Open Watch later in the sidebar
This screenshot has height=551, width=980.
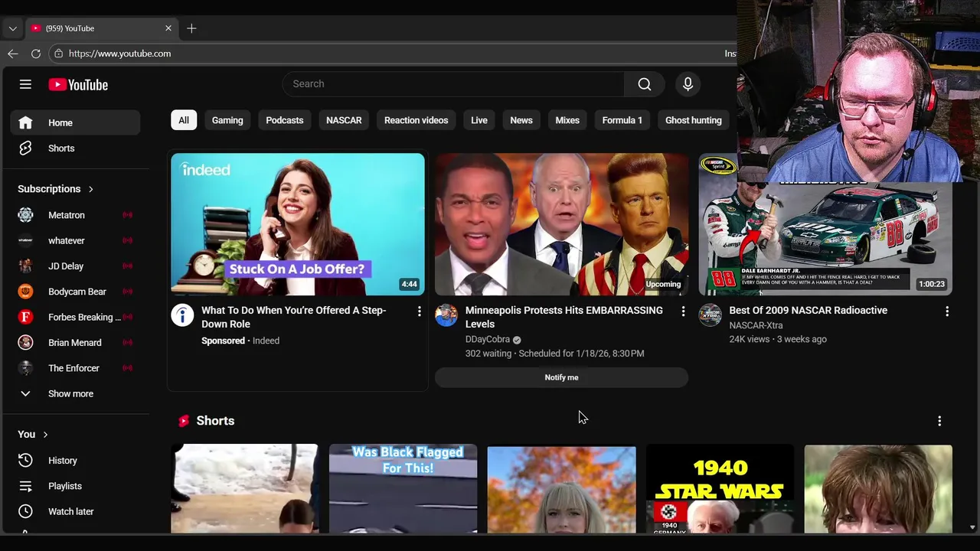pyautogui.click(x=75, y=511)
